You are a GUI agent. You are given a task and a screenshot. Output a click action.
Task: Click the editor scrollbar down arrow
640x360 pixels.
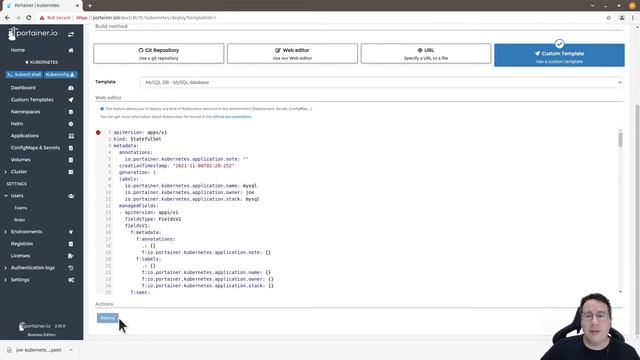pyautogui.click(x=620, y=291)
